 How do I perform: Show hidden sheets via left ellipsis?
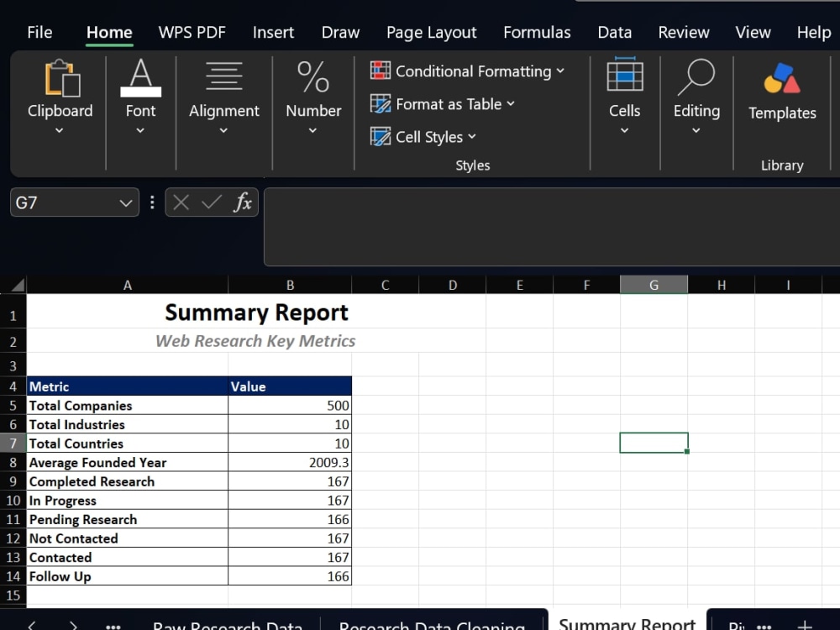113,626
